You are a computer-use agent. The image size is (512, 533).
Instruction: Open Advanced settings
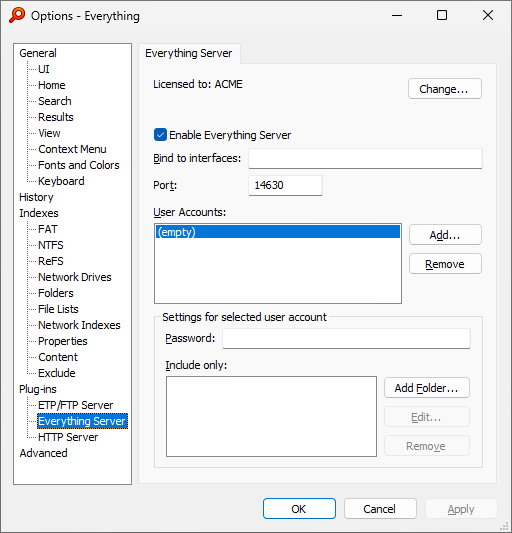click(43, 453)
